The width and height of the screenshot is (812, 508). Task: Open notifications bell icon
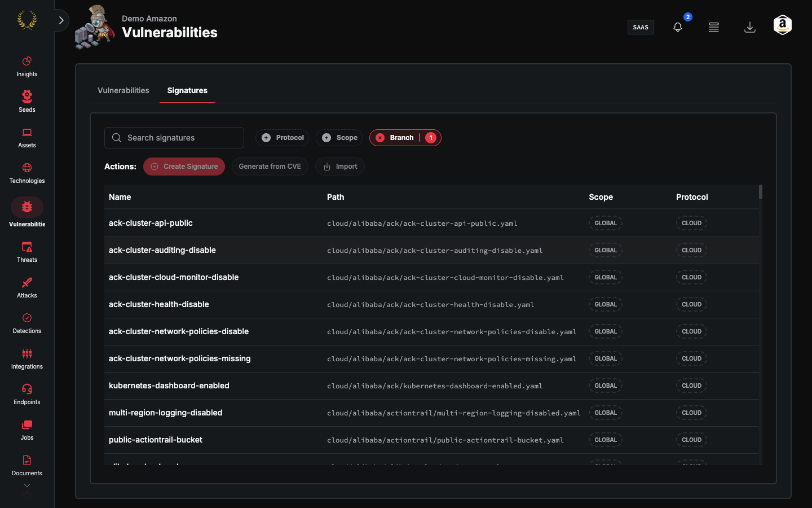pyautogui.click(x=678, y=27)
